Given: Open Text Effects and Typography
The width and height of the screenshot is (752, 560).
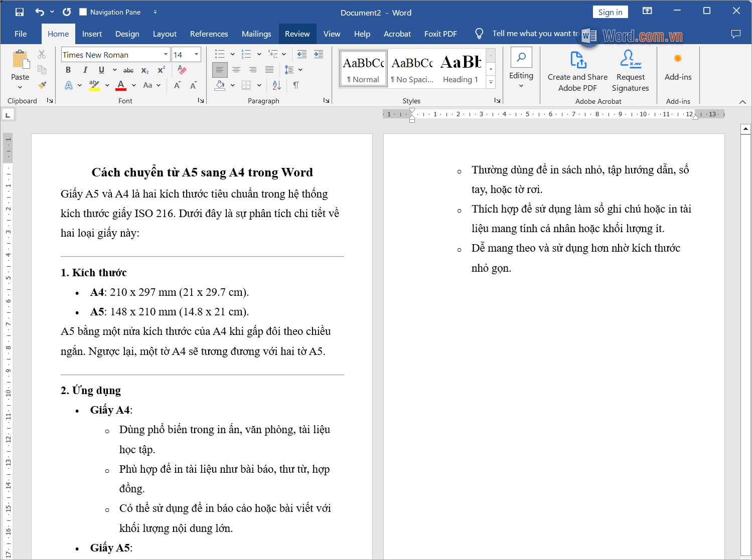Looking at the screenshot, I should click(69, 85).
